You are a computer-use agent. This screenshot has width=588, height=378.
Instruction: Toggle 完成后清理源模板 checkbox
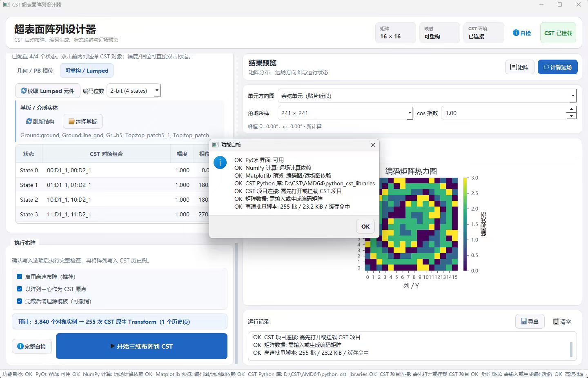coord(19,301)
